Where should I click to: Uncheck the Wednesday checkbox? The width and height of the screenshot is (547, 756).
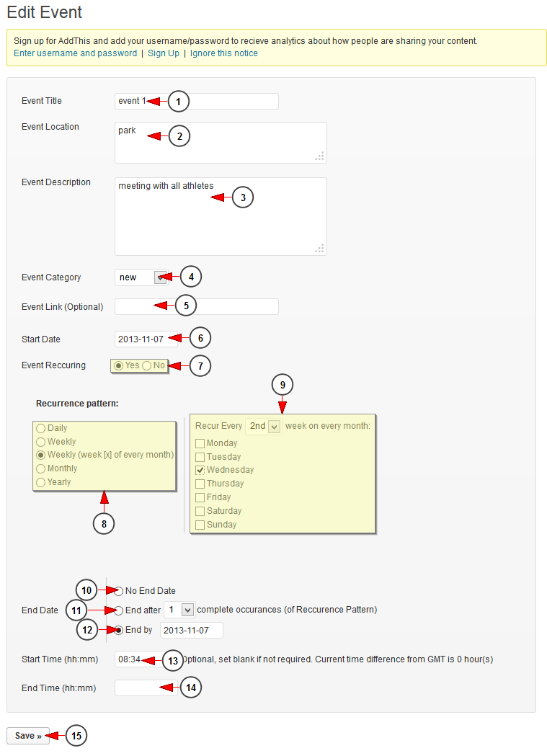pyautogui.click(x=200, y=470)
